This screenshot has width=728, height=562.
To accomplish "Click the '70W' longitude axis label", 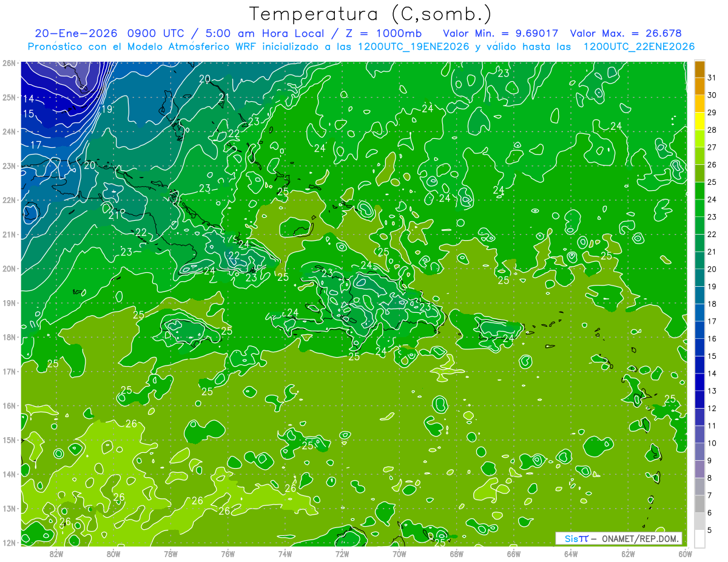I will 399,554.
